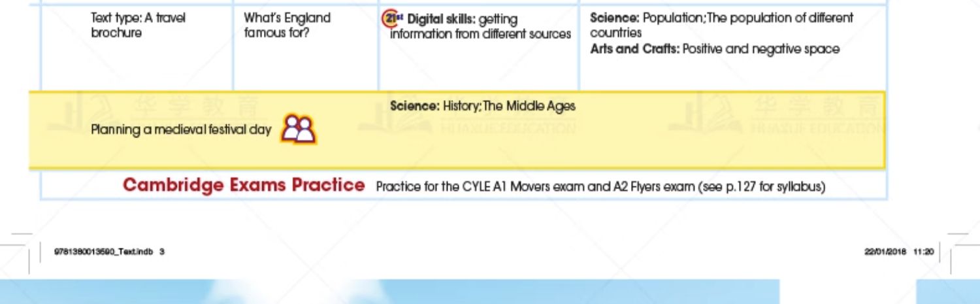Image resolution: width=980 pixels, height=304 pixels.
Task: Select the 'What's England famous for?' text
Action: click(x=287, y=25)
